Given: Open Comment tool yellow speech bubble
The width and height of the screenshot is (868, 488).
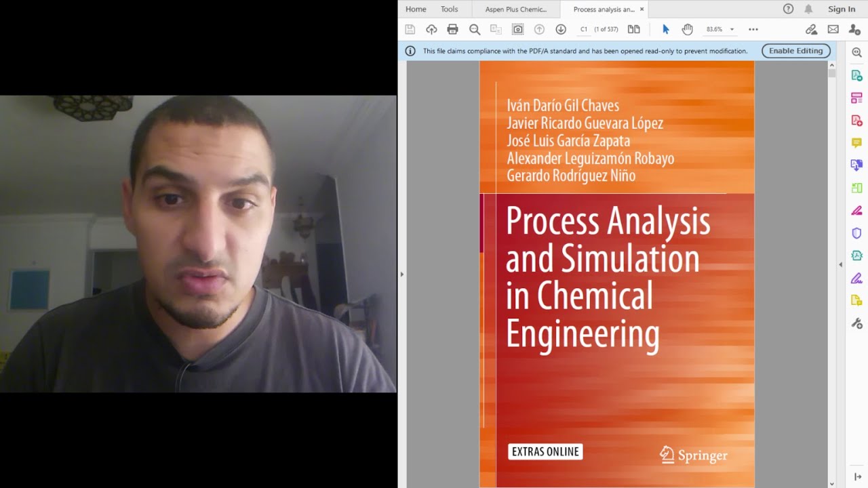Looking at the screenshot, I should [x=856, y=143].
